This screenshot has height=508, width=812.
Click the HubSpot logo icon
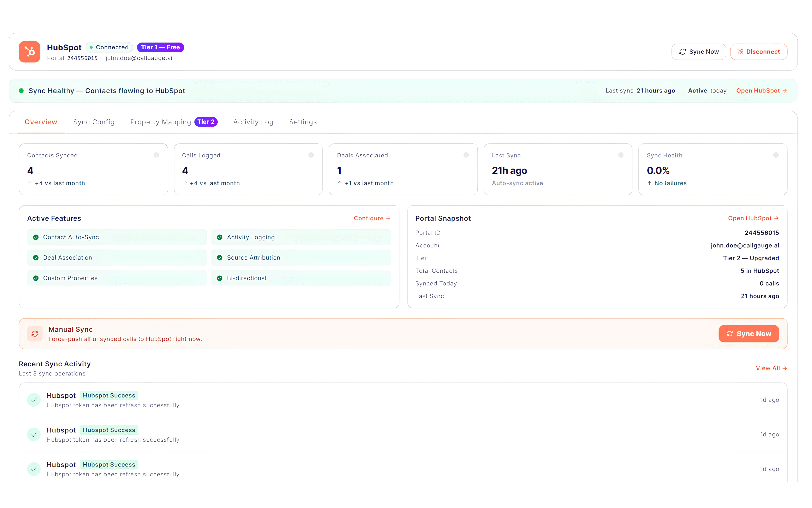[30, 52]
